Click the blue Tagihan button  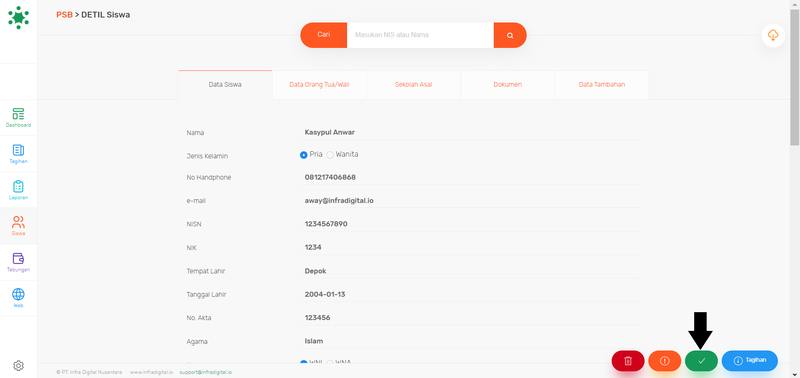(749, 361)
